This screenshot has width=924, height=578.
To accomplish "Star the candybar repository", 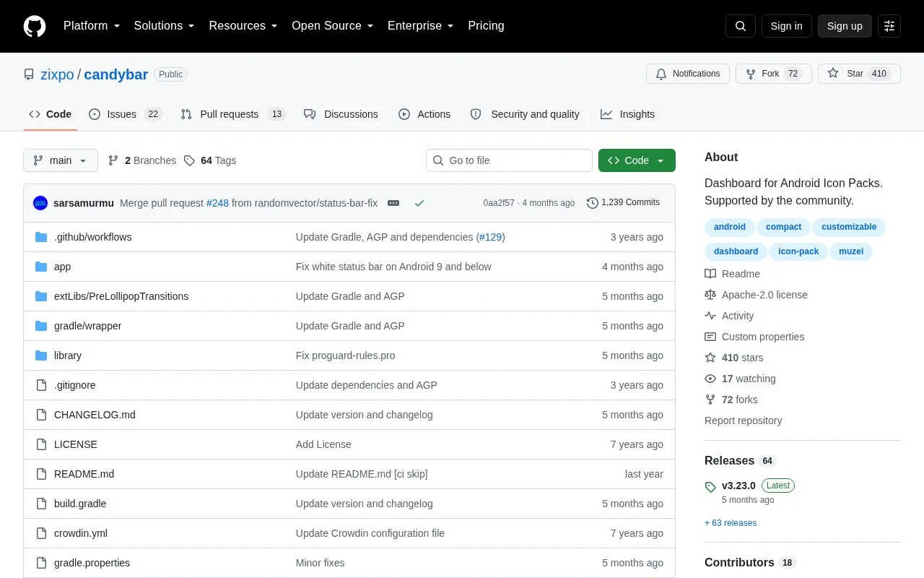I will coord(859,74).
